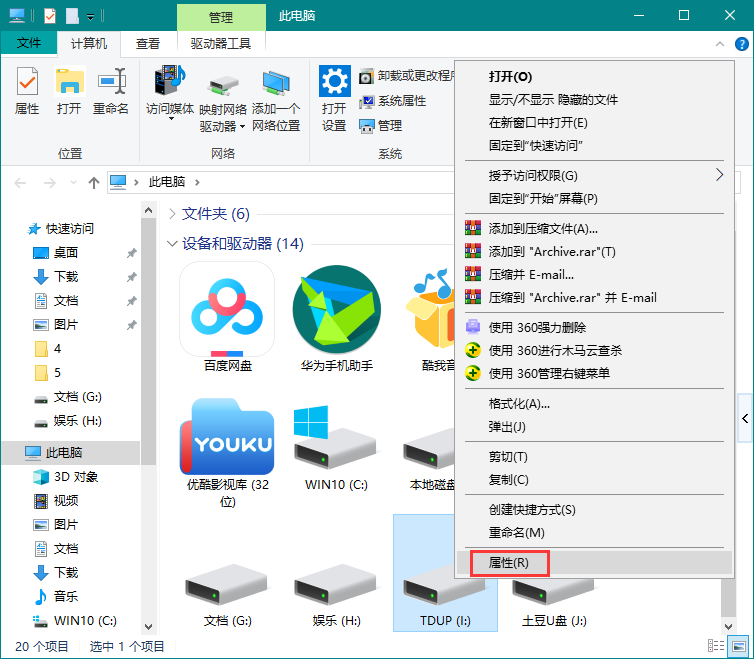This screenshot has height=659, width=754.
Task: Click the Properties (属性) ribbon icon
Action: click(x=27, y=91)
